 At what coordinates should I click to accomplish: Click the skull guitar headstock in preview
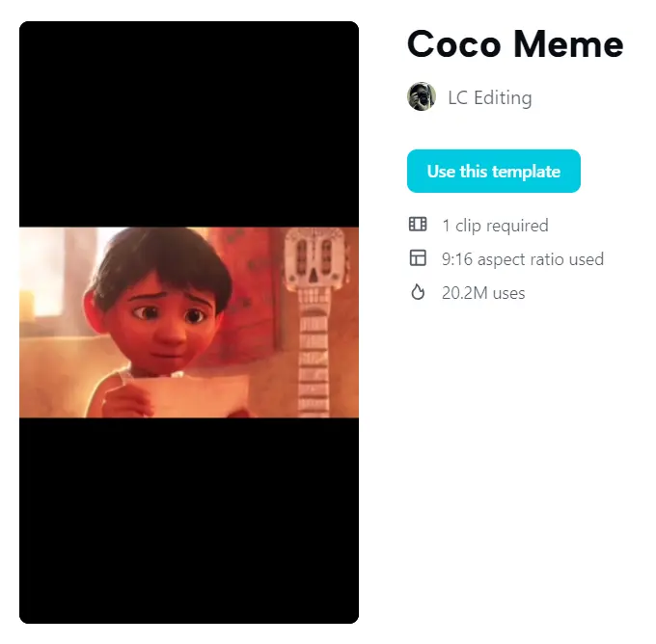point(316,256)
